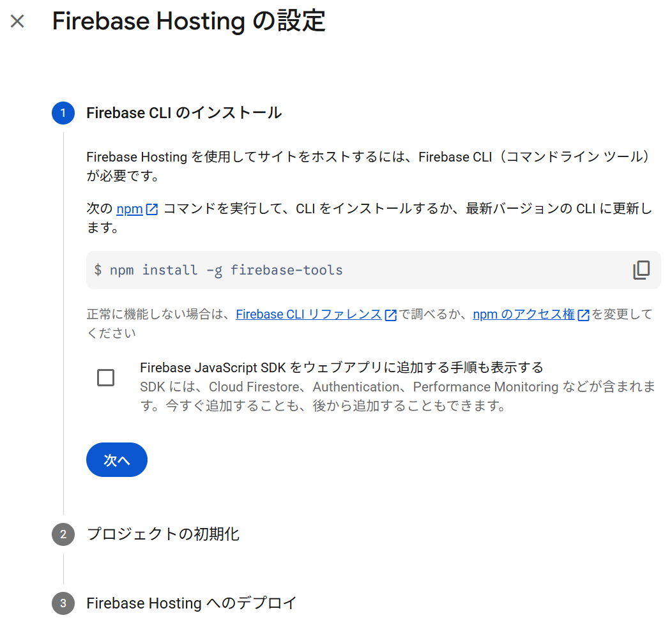Click the Firebase JavaScript SDK checkbox label
This screenshot has width=672, height=627.
click(x=341, y=368)
